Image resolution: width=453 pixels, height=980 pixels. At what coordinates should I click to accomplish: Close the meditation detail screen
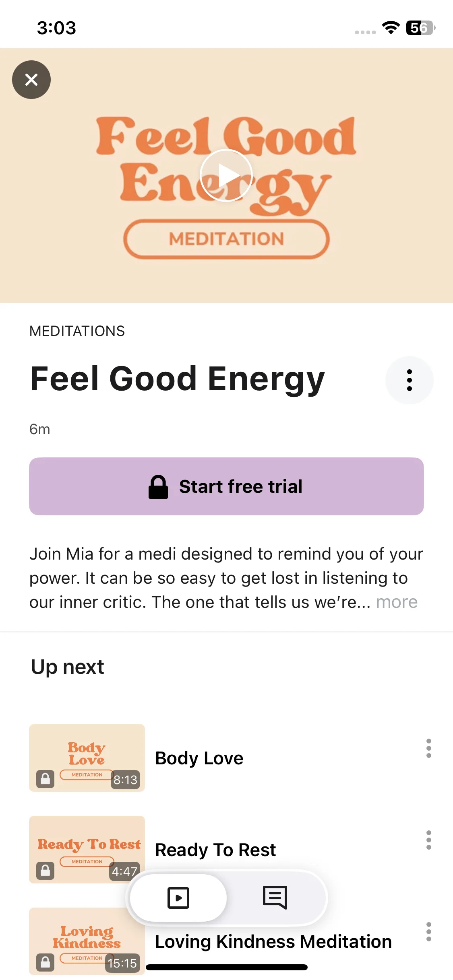pos(31,80)
